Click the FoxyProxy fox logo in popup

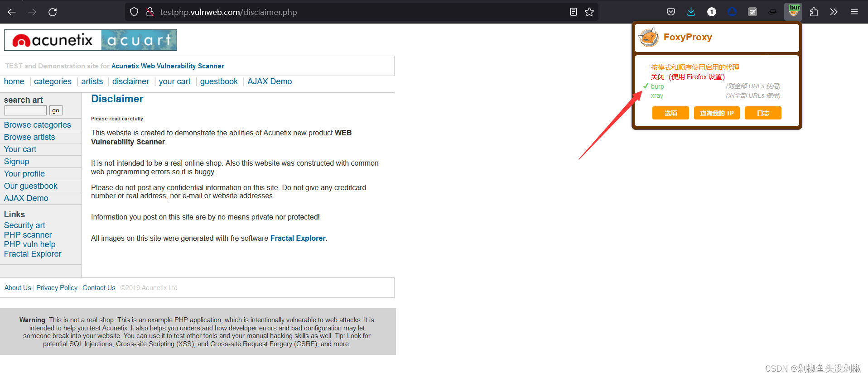coord(648,37)
